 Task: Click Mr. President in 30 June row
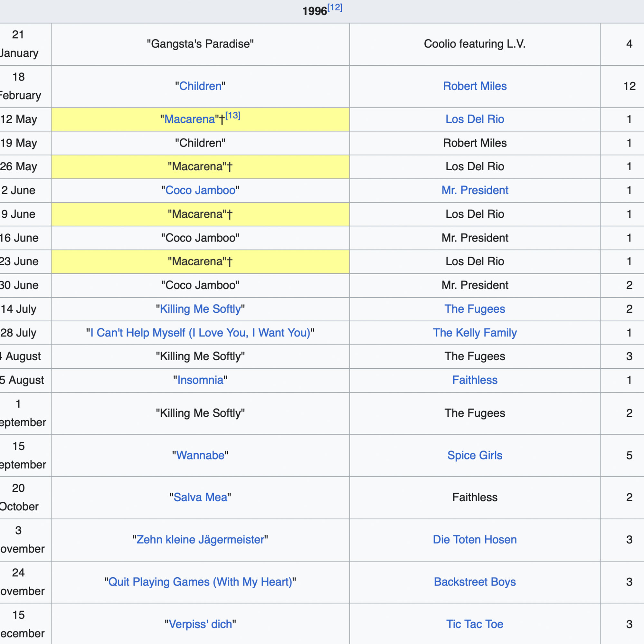(475, 285)
